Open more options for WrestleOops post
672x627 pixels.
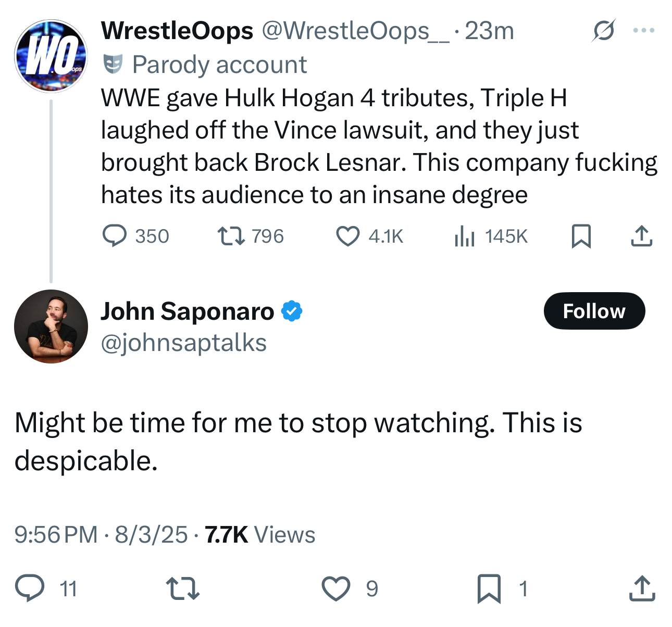(643, 30)
